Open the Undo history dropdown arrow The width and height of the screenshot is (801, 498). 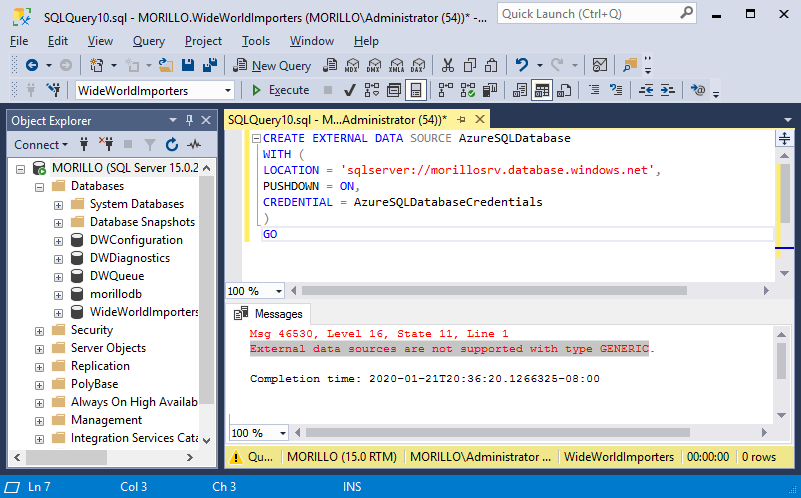point(539,65)
